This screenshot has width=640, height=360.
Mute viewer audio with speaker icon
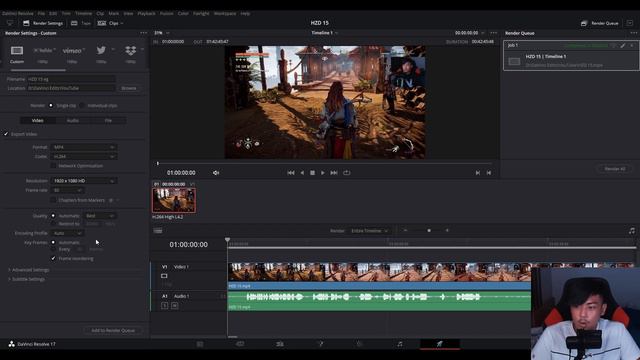[216, 173]
